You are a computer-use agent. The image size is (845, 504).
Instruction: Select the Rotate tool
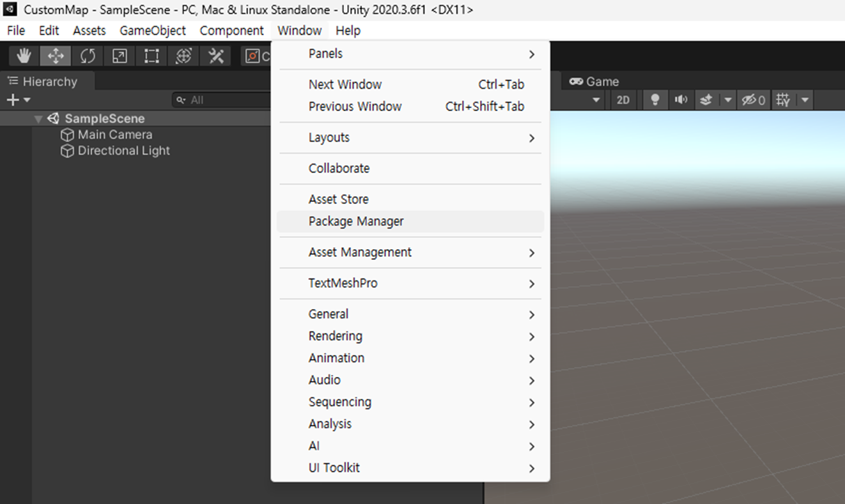88,56
